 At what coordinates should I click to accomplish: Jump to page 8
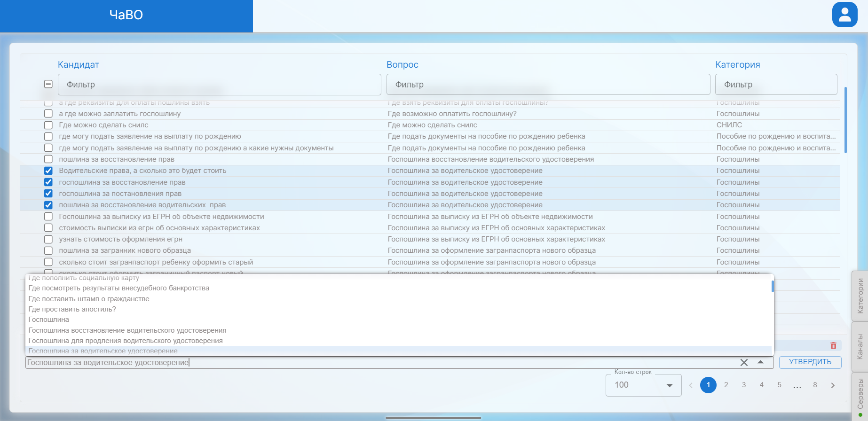(x=815, y=385)
